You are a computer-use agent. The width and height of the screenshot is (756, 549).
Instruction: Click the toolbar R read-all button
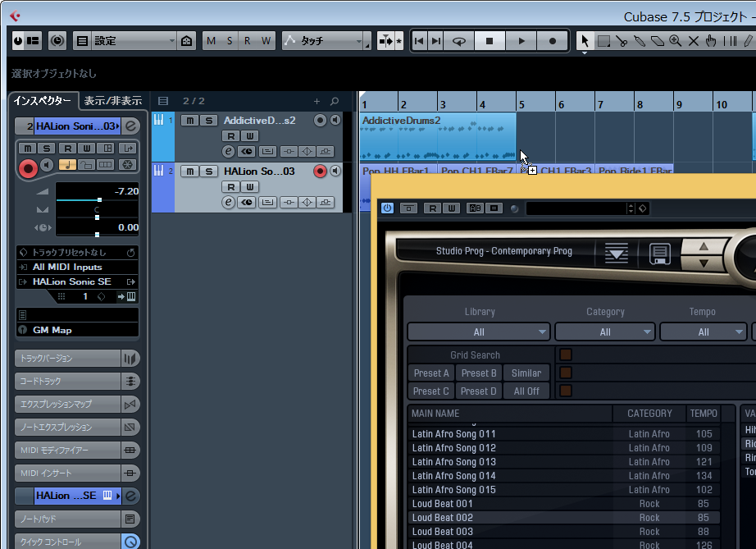(248, 41)
